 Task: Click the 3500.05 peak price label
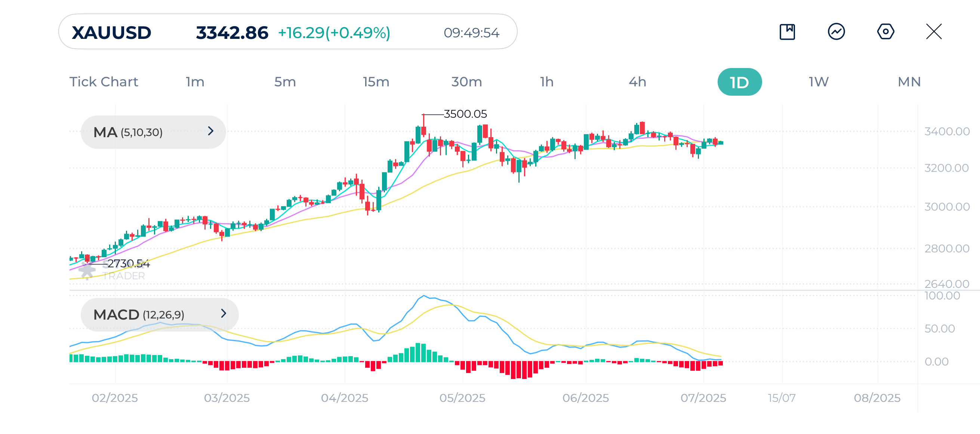coord(465,113)
